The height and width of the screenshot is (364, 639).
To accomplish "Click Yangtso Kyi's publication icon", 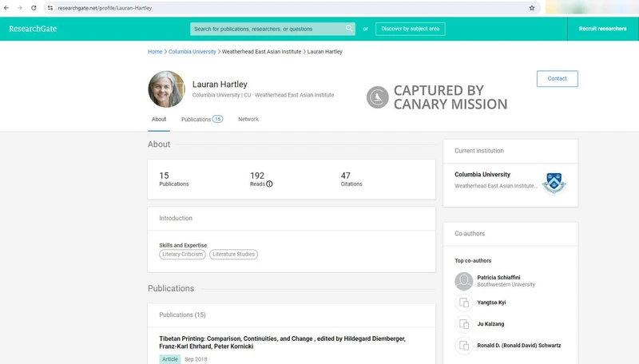I will pyautogui.click(x=464, y=303).
